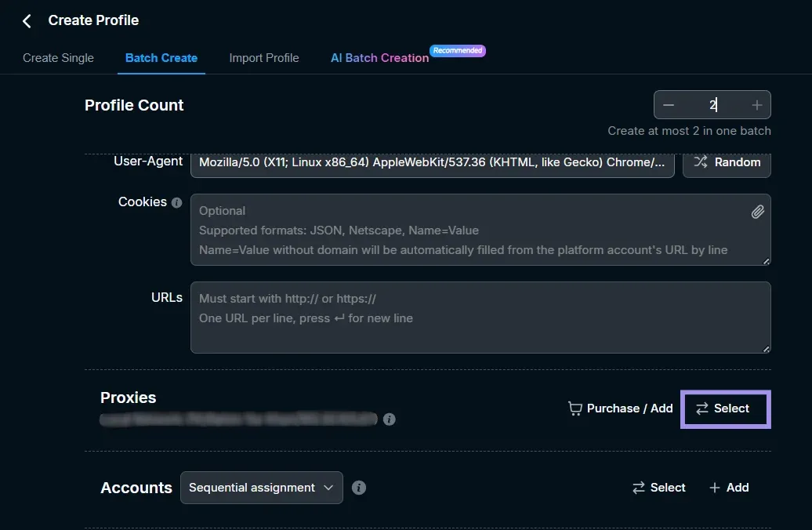This screenshot has width=812, height=530.
Task: Click the 'Create at most 2 in one batch' text
Action: (x=689, y=131)
